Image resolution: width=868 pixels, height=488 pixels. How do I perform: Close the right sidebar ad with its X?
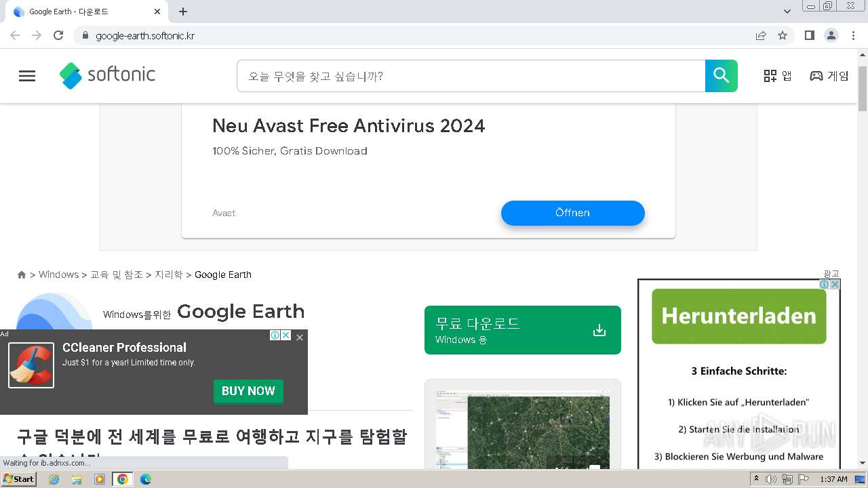coord(835,285)
